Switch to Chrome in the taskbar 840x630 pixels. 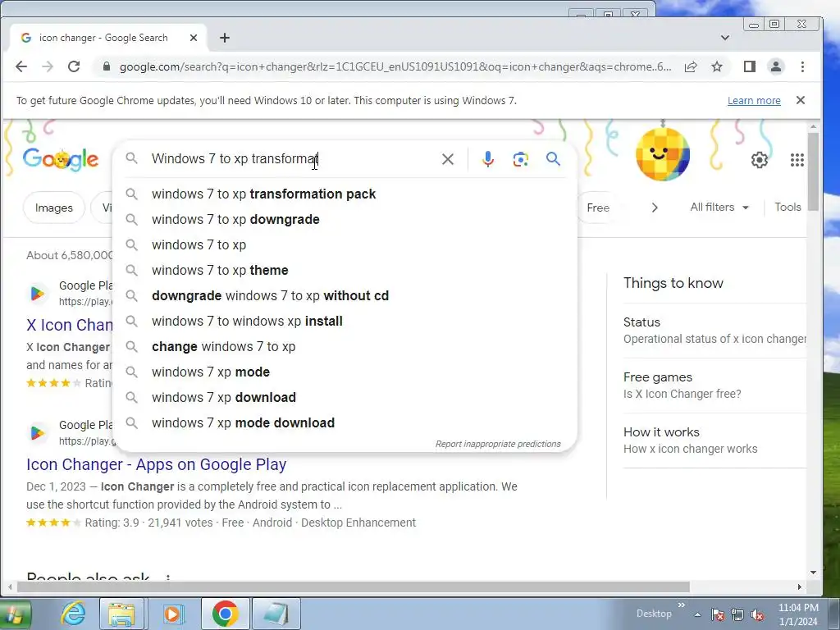(225, 614)
